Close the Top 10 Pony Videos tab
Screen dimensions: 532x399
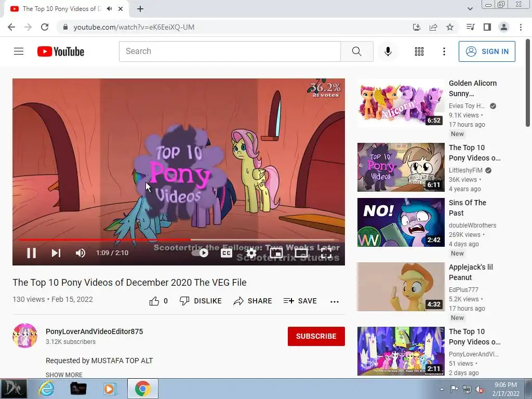pos(121,9)
